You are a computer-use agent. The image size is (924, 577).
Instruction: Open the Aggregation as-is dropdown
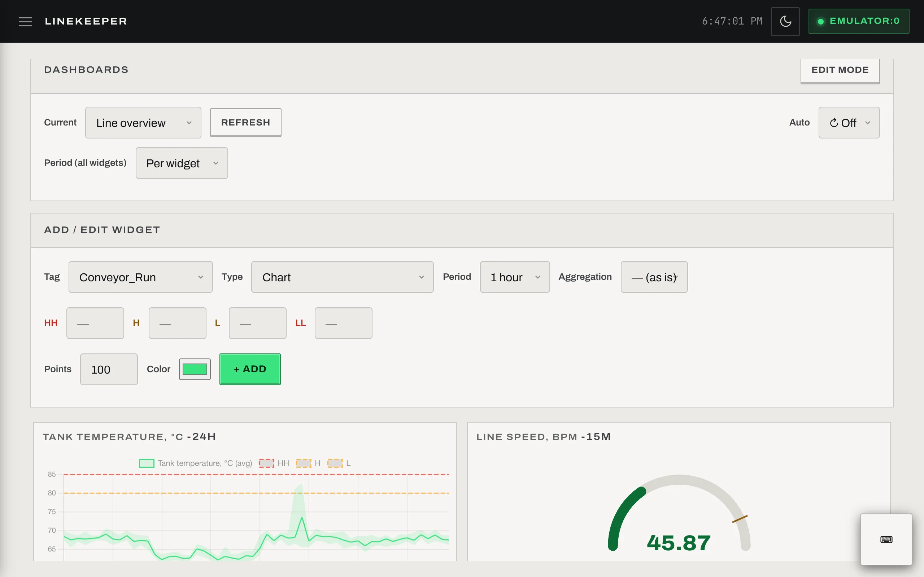point(654,277)
